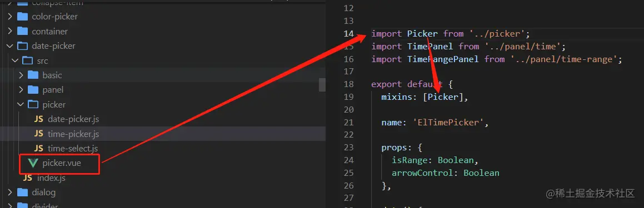This screenshot has width=644, height=208.
Task: Click the JS icon of date-picker.js
Action: [38, 119]
